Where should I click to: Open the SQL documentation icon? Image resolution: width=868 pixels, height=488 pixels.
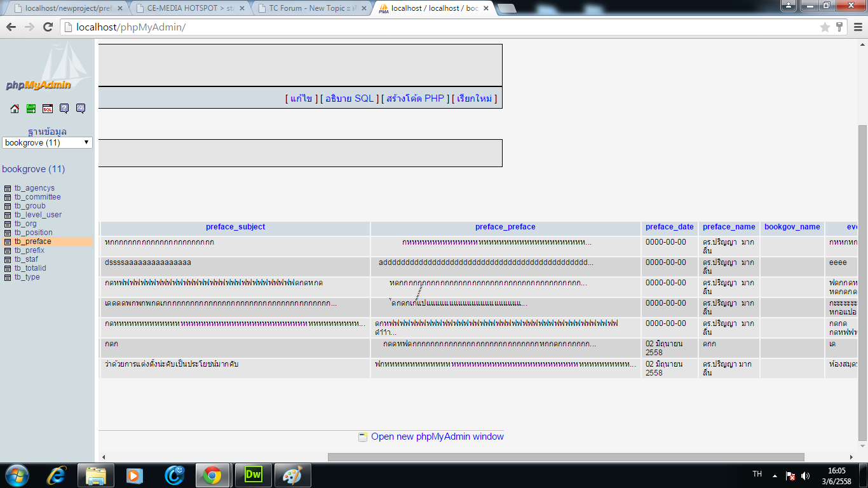(81, 109)
